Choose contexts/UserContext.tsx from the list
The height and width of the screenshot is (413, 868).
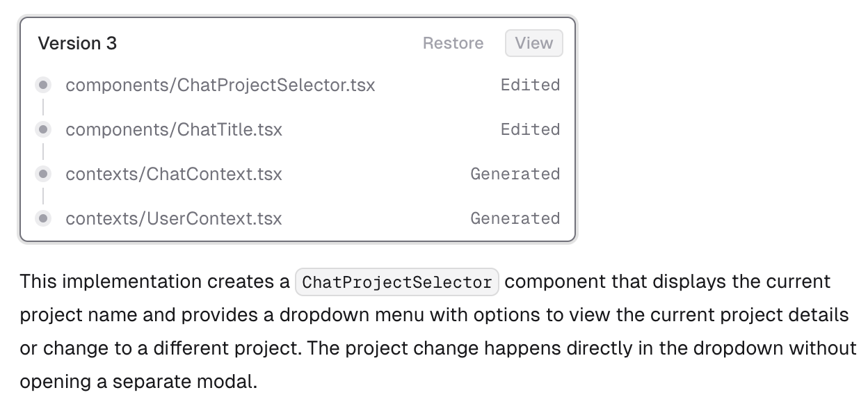[x=173, y=218]
